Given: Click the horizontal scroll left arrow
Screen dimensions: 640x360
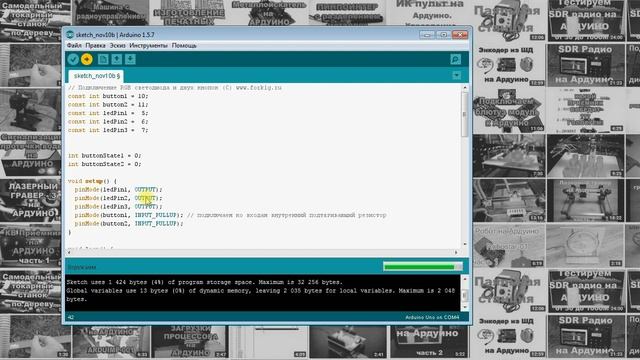Looking at the screenshot, I should pyautogui.click(x=69, y=252).
